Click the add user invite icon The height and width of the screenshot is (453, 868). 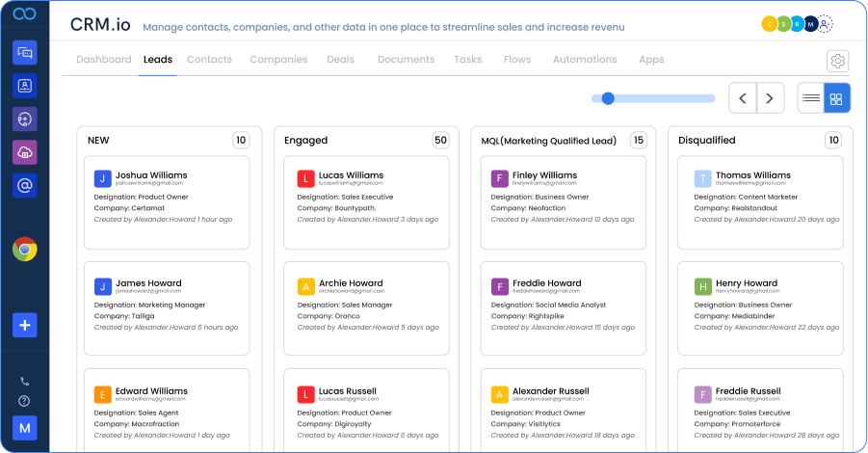coord(826,25)
